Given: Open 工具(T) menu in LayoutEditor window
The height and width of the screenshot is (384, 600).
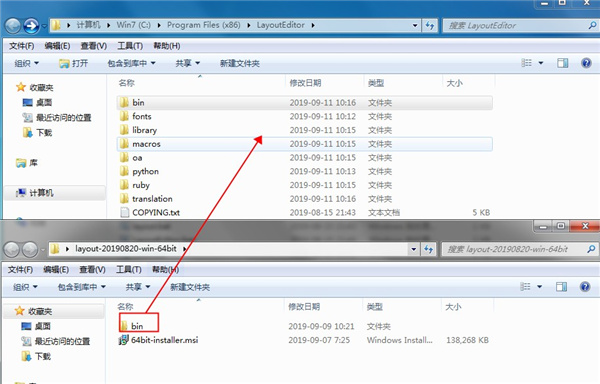Looking at the screenshot, I should (130, 46).
